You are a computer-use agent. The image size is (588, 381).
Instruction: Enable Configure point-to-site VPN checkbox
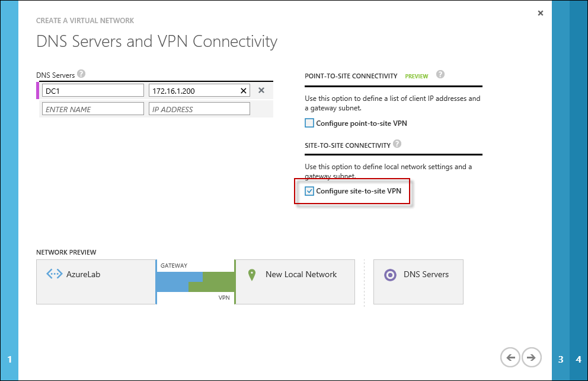(x=309, y=123)
